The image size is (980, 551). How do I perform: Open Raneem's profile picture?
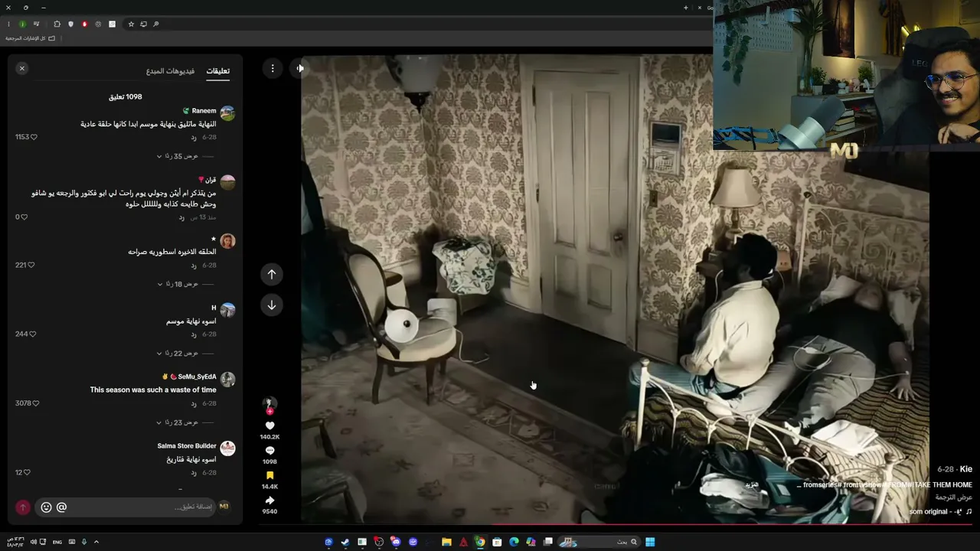tap(227, 113)
